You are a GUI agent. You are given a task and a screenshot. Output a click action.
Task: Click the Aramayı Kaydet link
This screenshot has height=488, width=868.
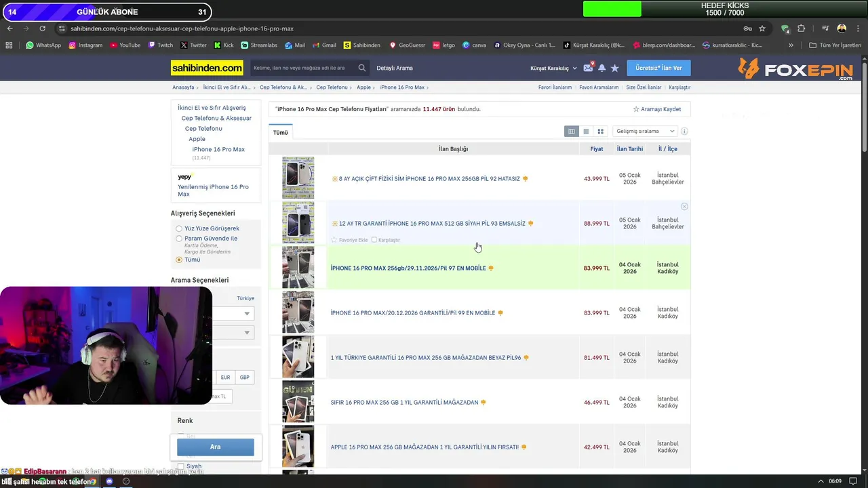(x=657, y=109)
